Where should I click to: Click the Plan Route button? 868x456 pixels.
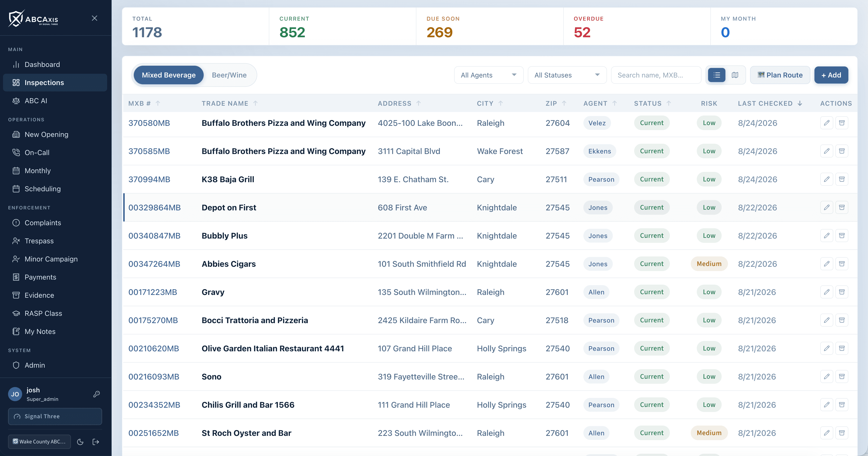(x=780, y=75)
